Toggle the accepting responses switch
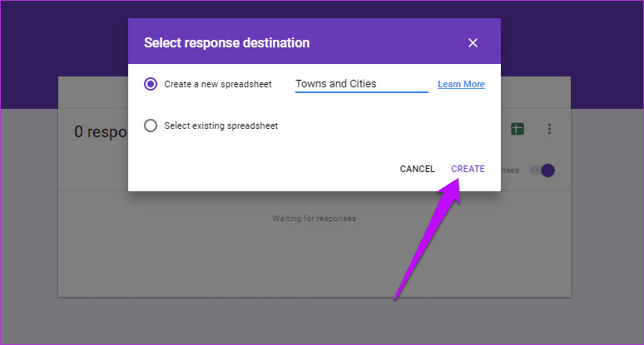The image size is (644, 345). (542, 170)
